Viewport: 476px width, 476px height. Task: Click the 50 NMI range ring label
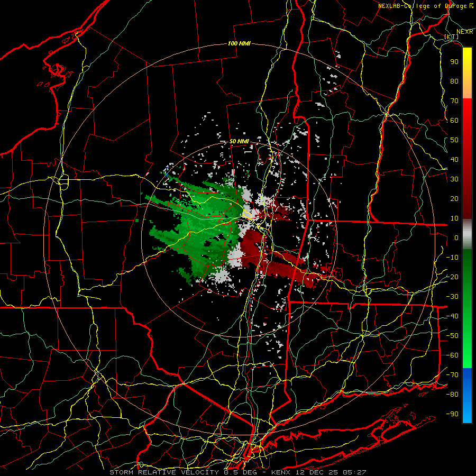(239, 141)
